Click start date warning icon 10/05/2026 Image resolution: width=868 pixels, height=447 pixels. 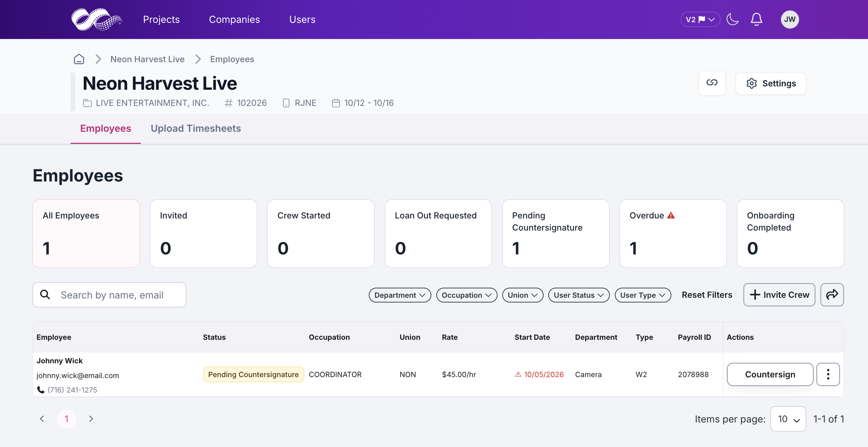point(518,375)
